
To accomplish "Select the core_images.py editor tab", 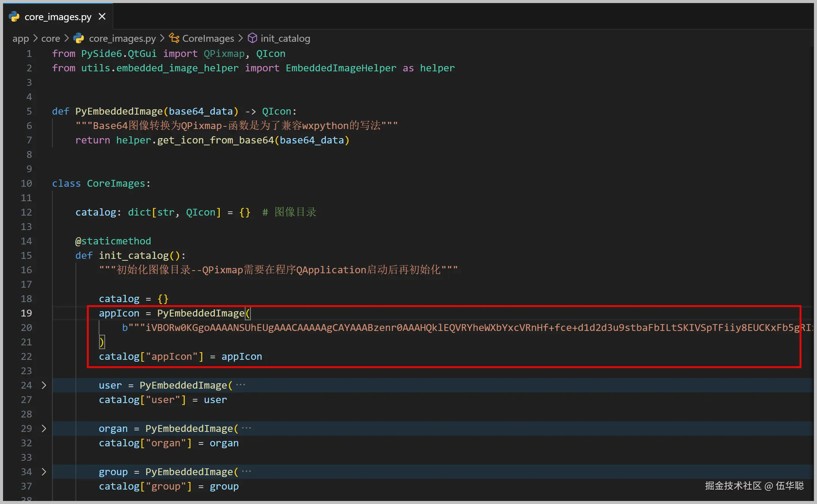I will click(x=58, y=17).
